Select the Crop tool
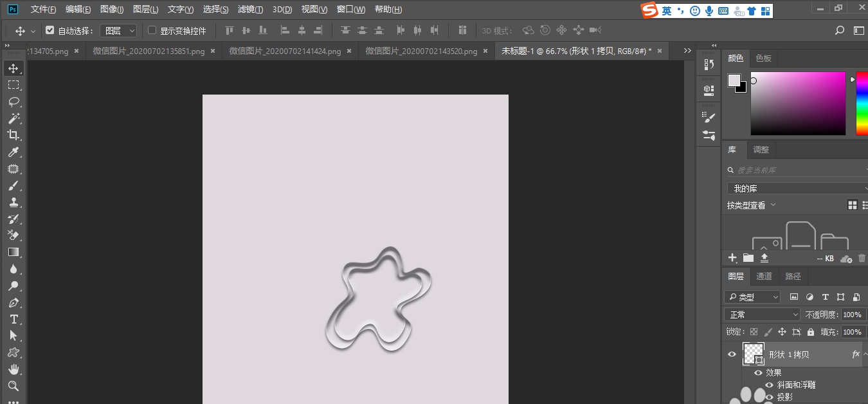868x404 pixels. [14, 135]
